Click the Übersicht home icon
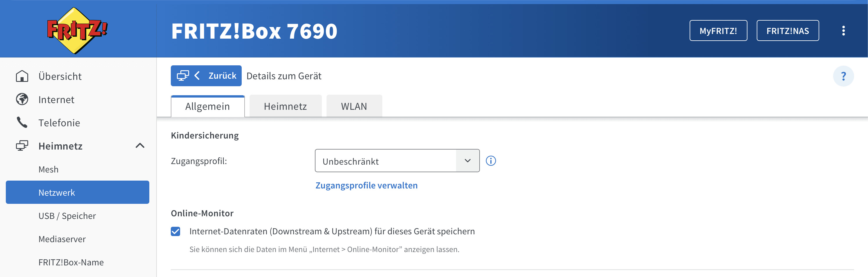 [22, 76]
